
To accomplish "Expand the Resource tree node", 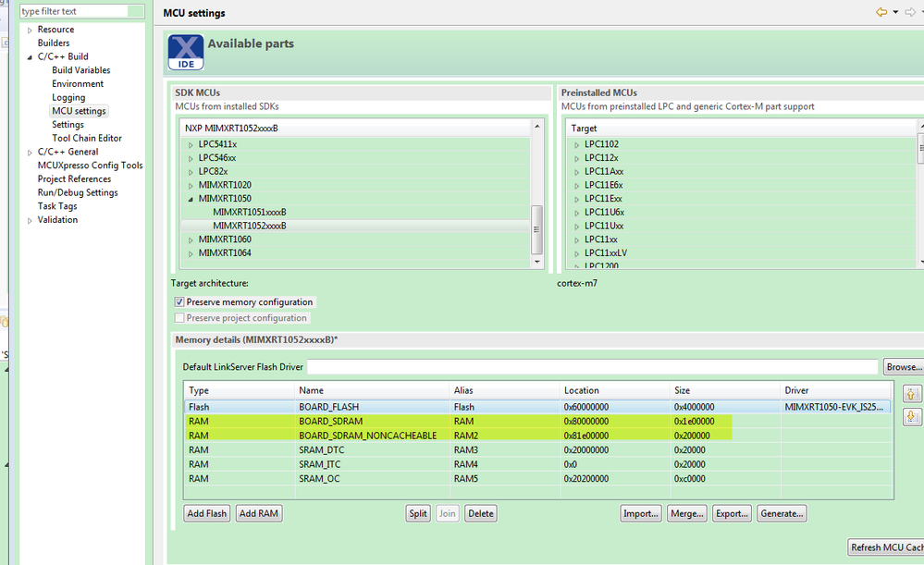I will pos(30,30).
